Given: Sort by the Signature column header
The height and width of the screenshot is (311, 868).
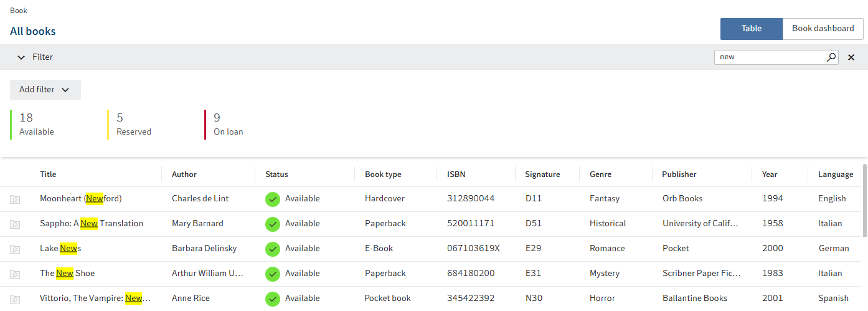Looking at the screenshot, I should click(542, 175).
